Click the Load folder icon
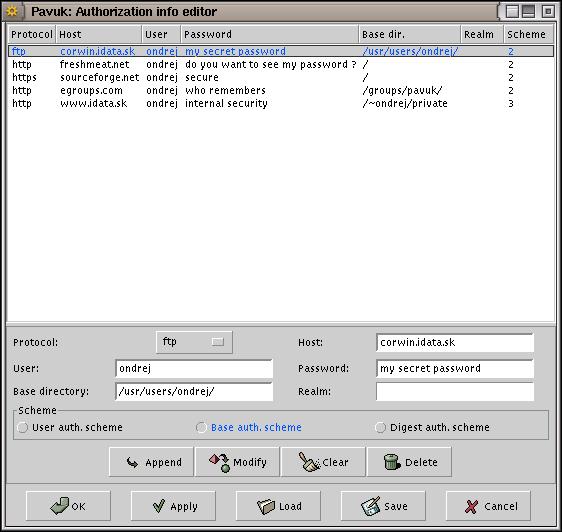Viewport: 562px width, 532px height. coord(266,506)
